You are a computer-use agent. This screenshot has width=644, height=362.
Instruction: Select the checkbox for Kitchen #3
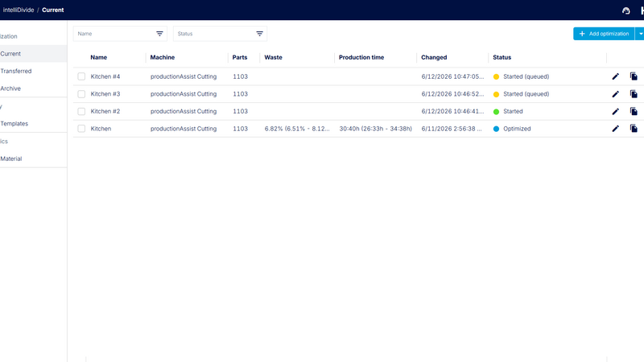(81, 94)
